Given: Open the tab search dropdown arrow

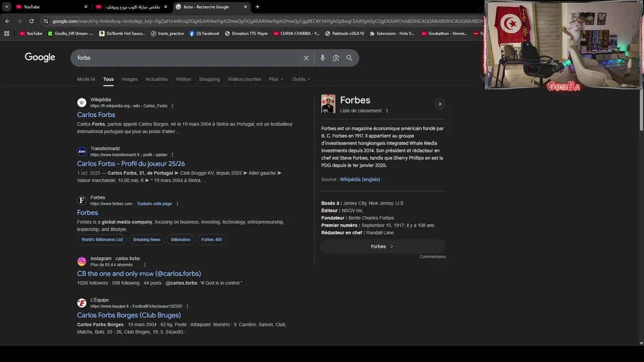Looking at the screenshot, I should (x=7, y=7).
